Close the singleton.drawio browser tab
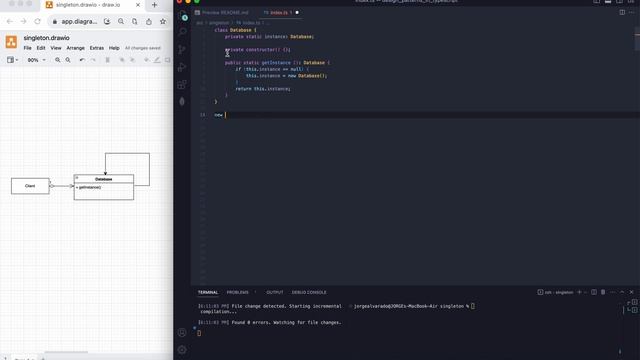The width and height of the screenshot is (640, 360). coord(138,5)
